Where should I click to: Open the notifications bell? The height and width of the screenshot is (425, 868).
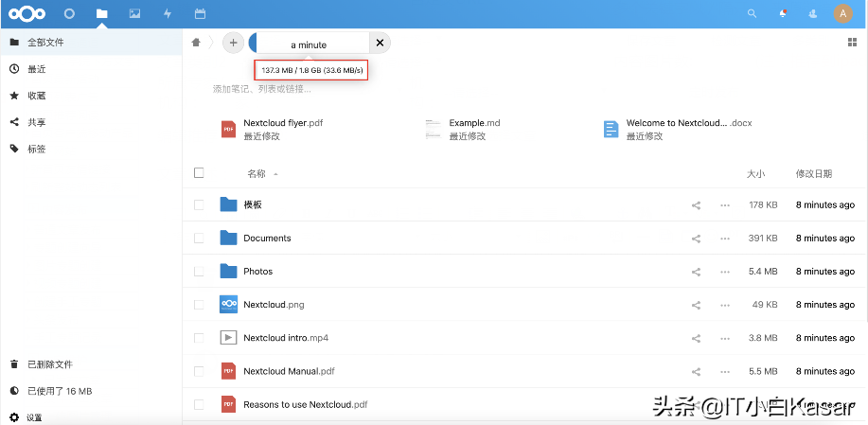click(x=783, y=14)
